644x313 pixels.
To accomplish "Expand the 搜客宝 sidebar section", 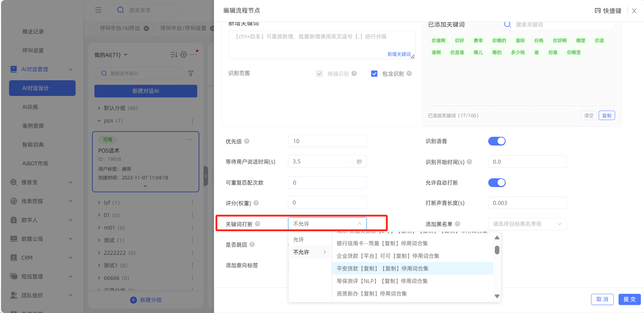I will 71,182.
